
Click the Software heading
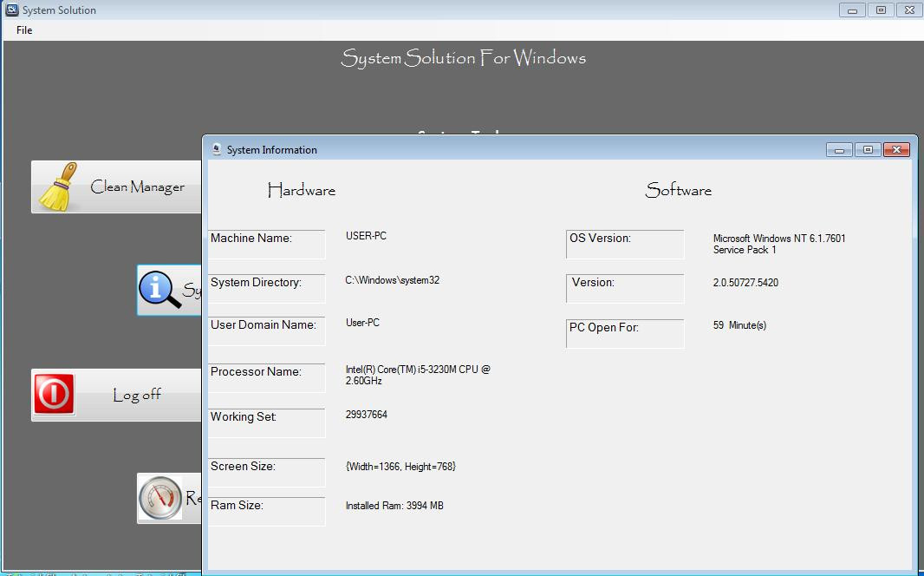(679, 191)
